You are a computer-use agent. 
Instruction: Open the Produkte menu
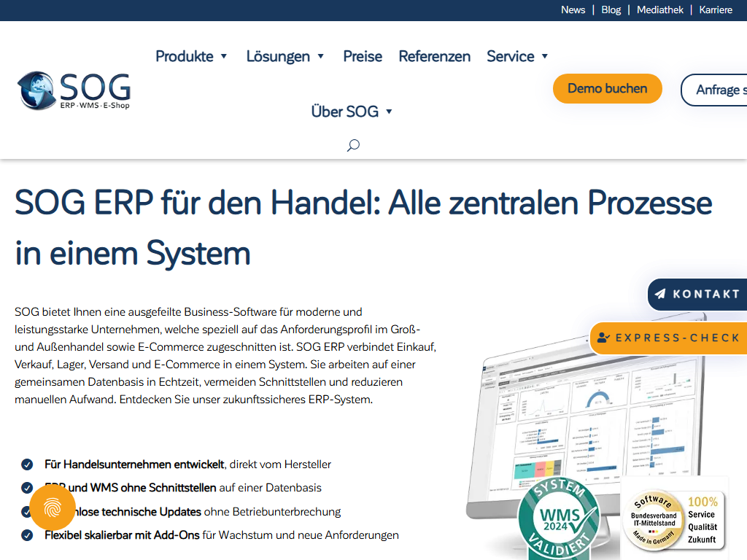(185, 56)
